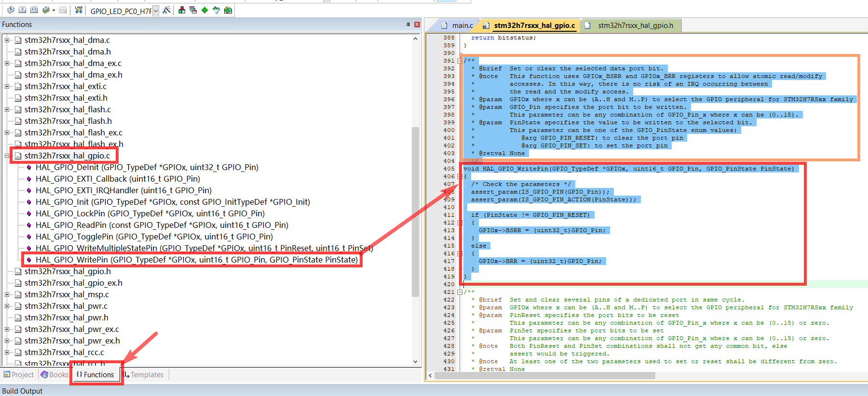Select HAL_GPIO_ReadPin function entry
868x396 pixels.
(162, 225)
